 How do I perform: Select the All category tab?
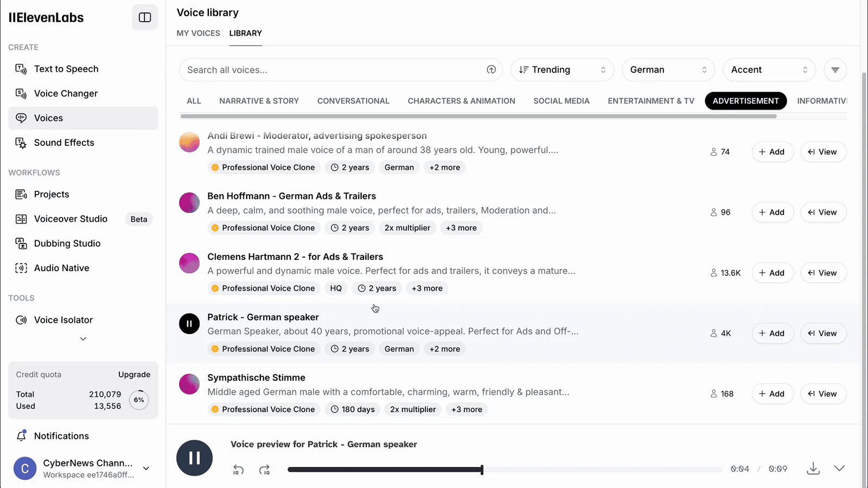point(194,101)
